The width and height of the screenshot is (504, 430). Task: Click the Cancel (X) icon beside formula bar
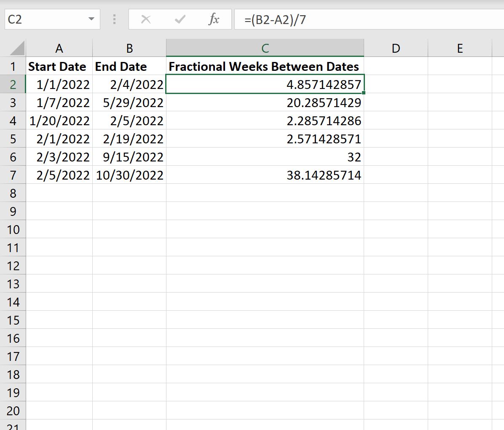145,19
